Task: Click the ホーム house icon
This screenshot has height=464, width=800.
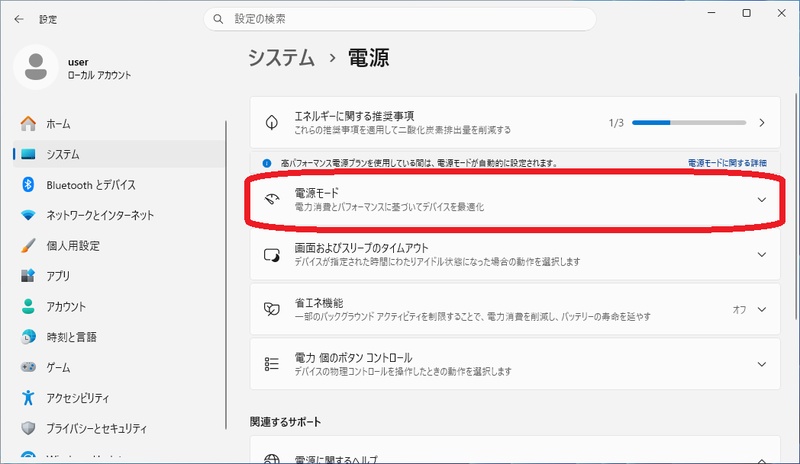Action: (x=28, y=124)
